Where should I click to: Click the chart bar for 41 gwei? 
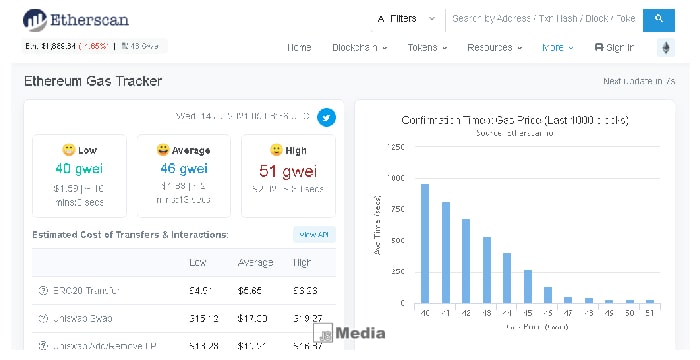446,252
